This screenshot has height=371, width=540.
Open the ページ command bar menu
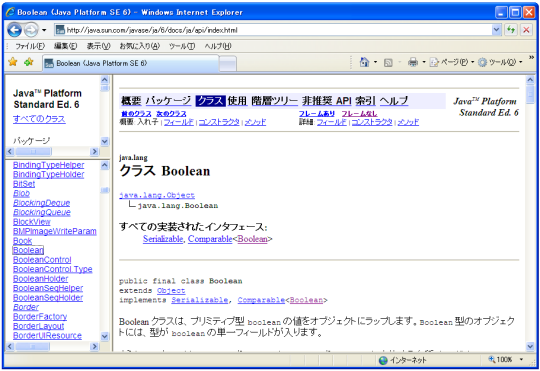pyautogui.click(x=452, y=62)
